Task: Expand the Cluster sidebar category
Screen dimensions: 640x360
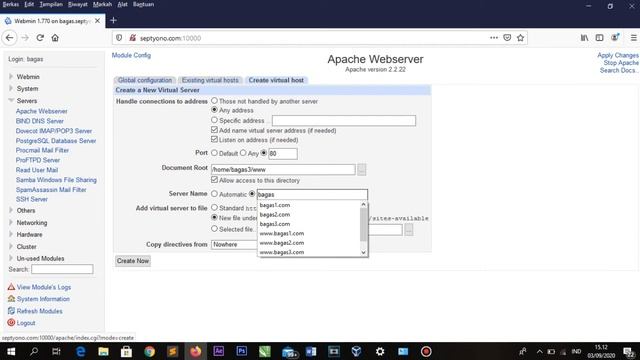Action: tap(11, 247)
